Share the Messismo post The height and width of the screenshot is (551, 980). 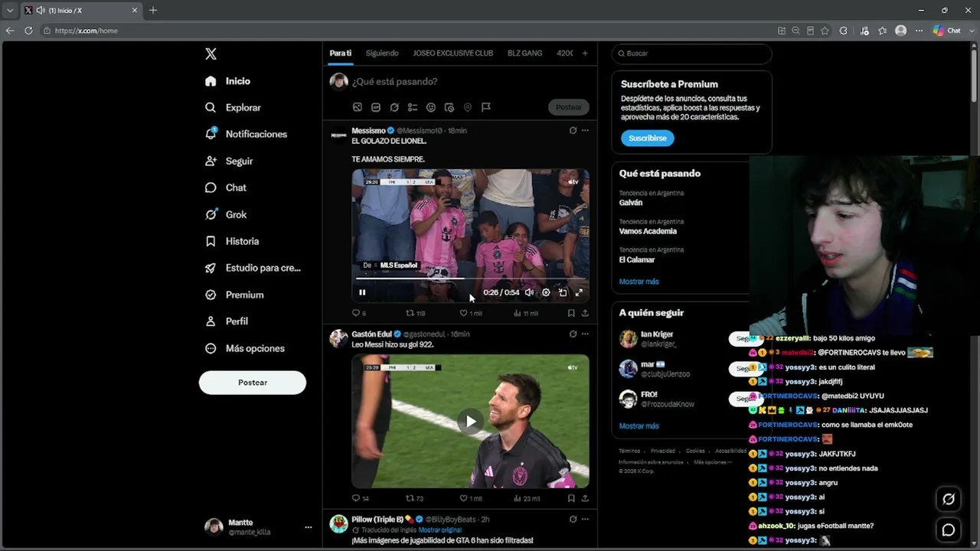coord(585,313)
